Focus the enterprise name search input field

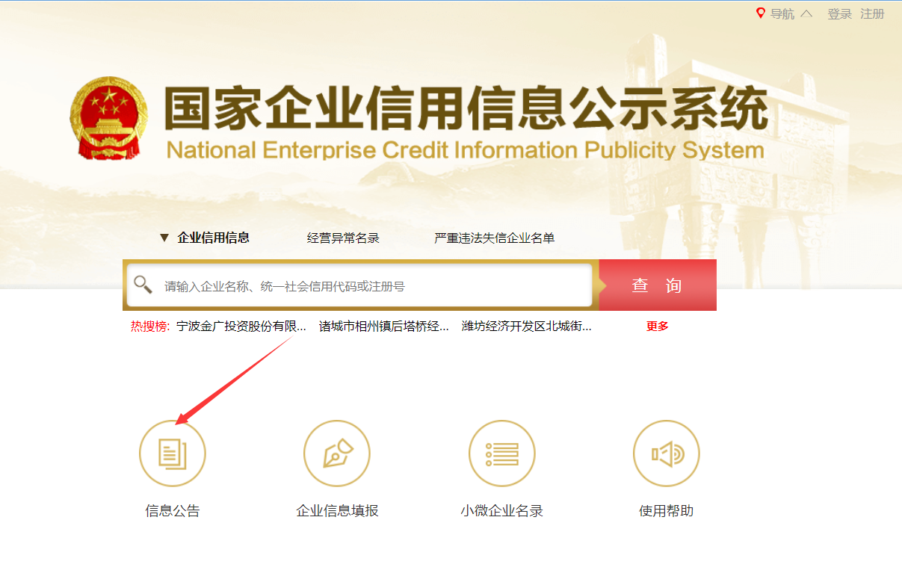coord(359,285)
